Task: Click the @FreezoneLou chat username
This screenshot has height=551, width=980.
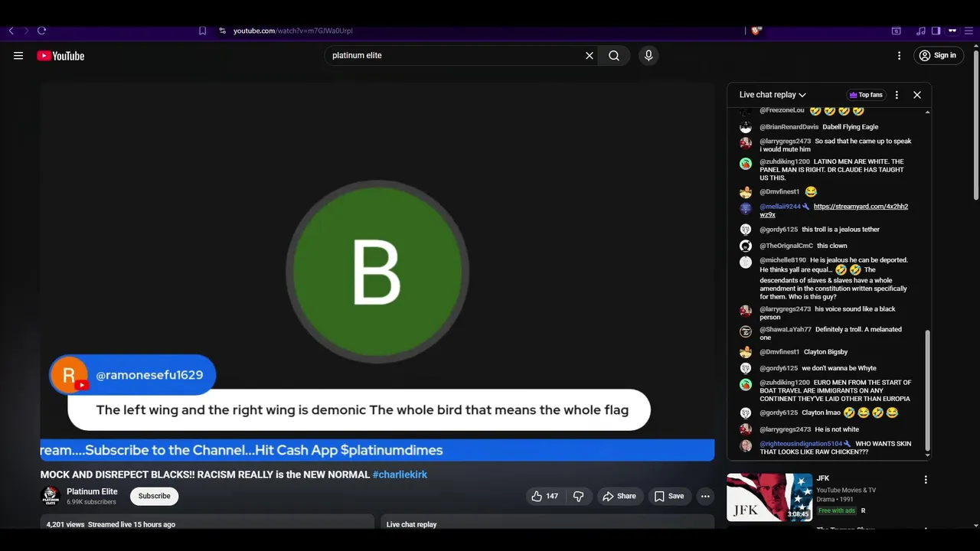Action: click(782, 110)
